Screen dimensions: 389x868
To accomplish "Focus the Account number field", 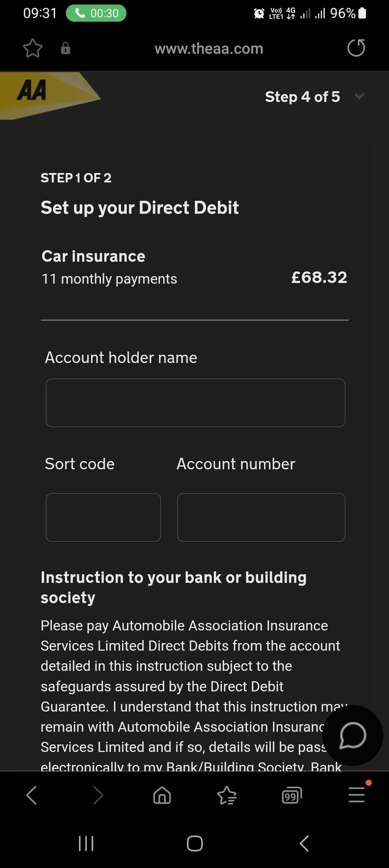I will click(261, 517).
